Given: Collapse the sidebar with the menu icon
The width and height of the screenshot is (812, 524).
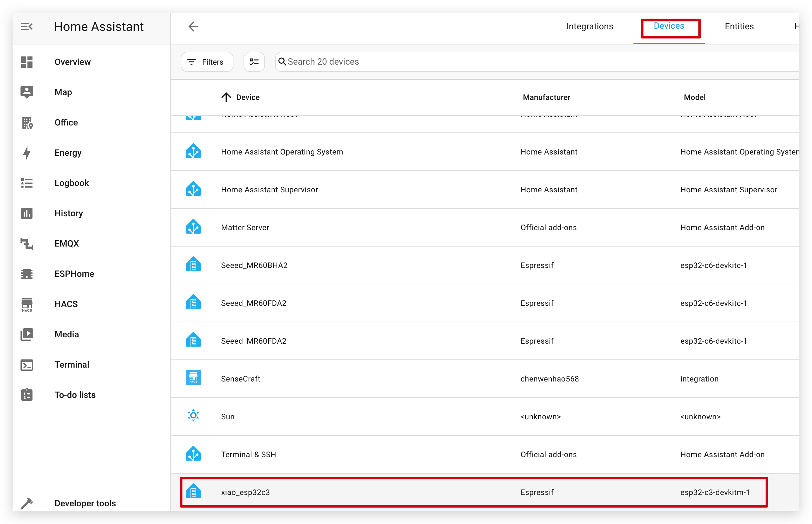Looking at the screenshot, I should (26, 26).
